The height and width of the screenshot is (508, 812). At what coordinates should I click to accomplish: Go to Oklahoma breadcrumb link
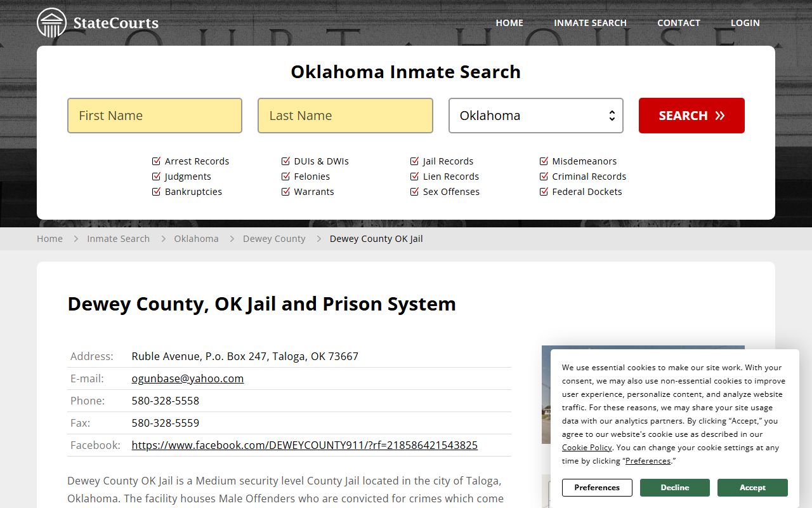196,239
